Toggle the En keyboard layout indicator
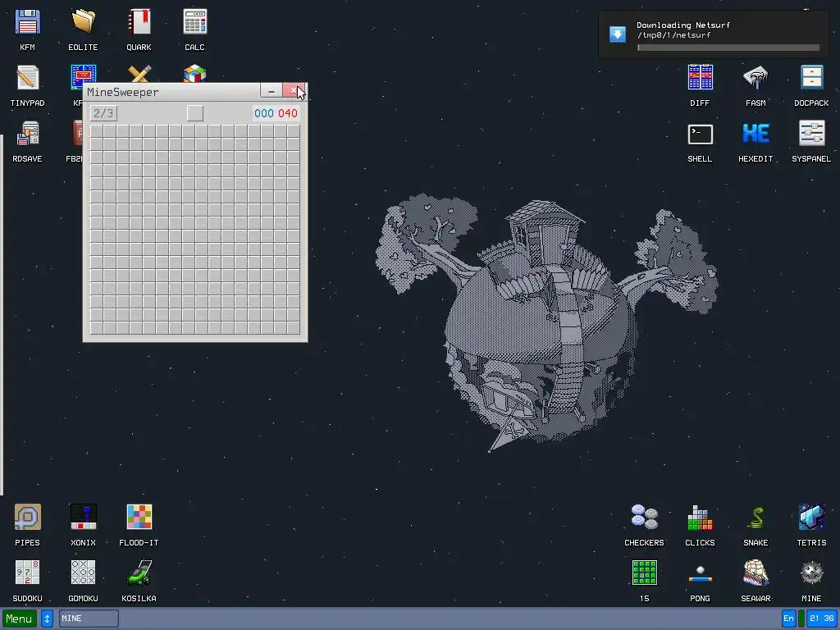This screenshot has width=840, height=630. [x=788, y=619]
